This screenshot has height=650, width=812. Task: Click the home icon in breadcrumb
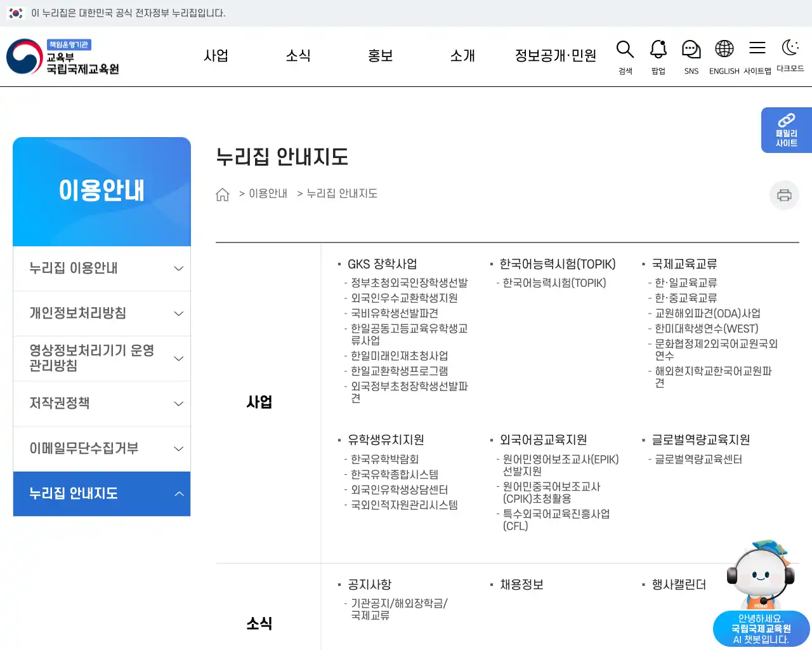click(222, 194)
